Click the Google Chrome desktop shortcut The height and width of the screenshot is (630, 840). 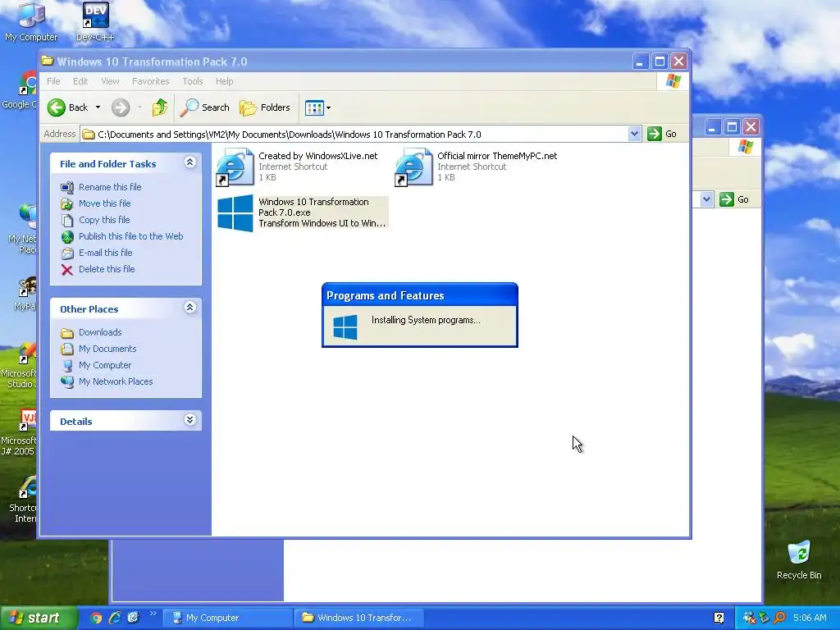point(20,90)
